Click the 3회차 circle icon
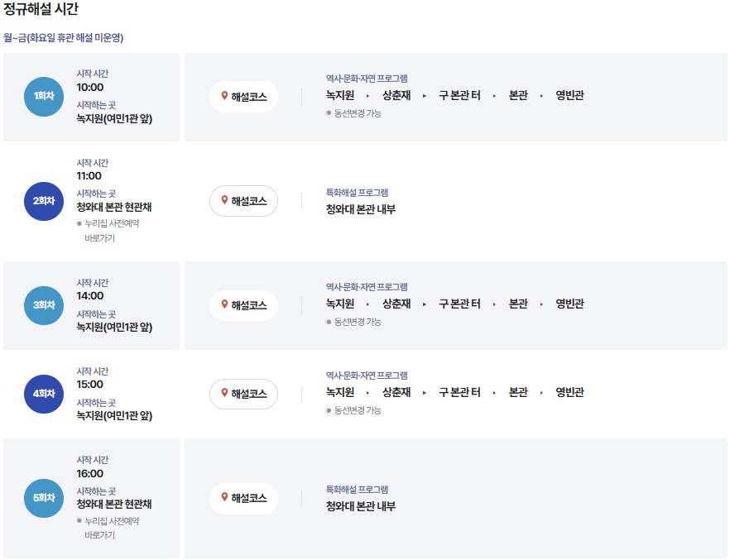Image resolution: width=730 pixels, height=560 pixels. pyautogui.click(x=43, y=304)
